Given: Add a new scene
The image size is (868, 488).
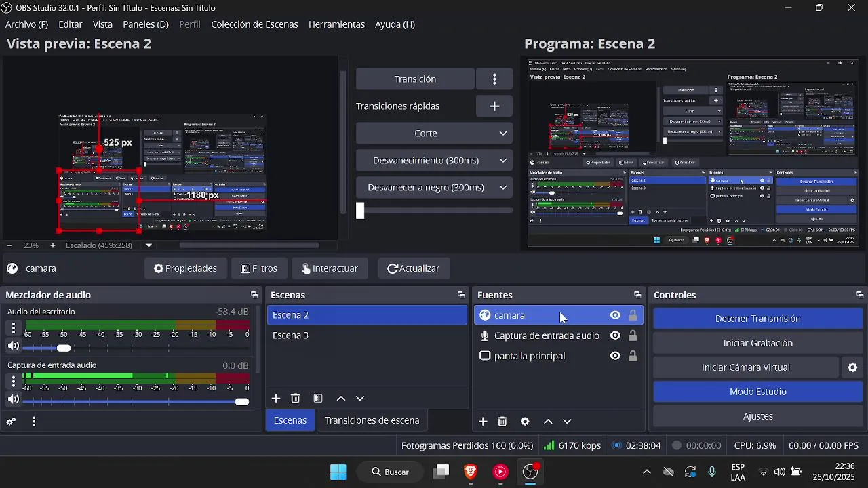Looking at the screenshot, I should (276, 399).
